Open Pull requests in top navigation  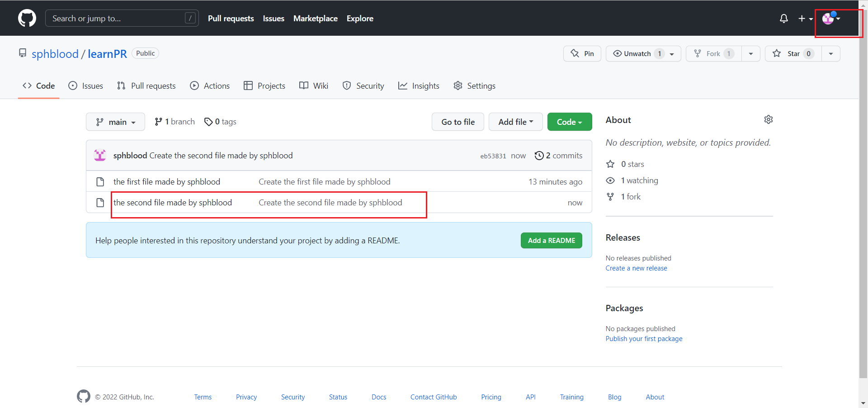click(231, 19)
